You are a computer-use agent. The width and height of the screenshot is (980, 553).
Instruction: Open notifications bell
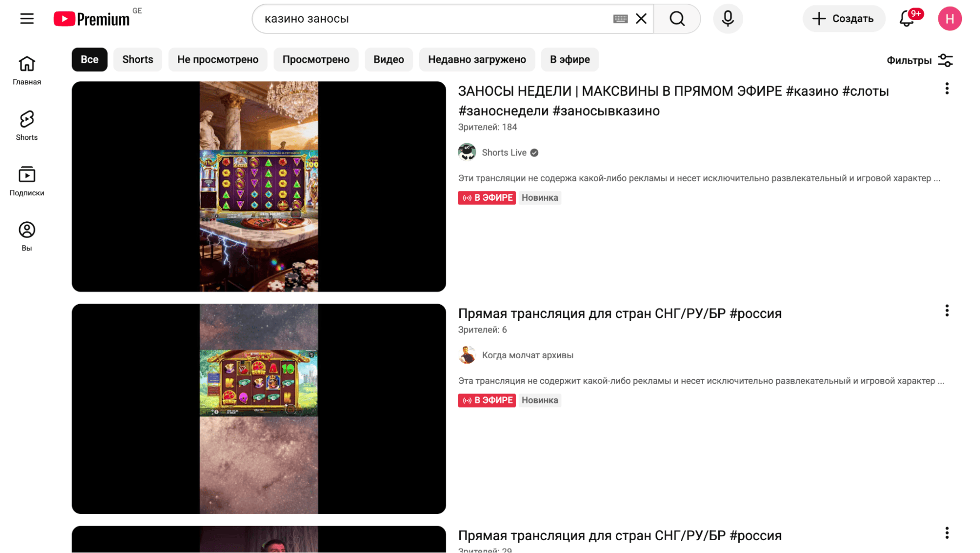[907, 19]
